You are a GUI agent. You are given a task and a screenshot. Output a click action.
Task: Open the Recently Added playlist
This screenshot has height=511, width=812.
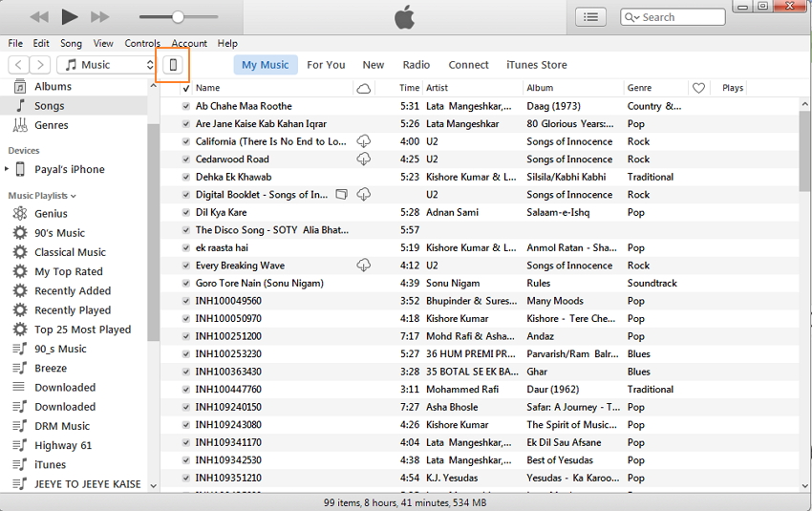pyautogui.click(x=74, y=291)
